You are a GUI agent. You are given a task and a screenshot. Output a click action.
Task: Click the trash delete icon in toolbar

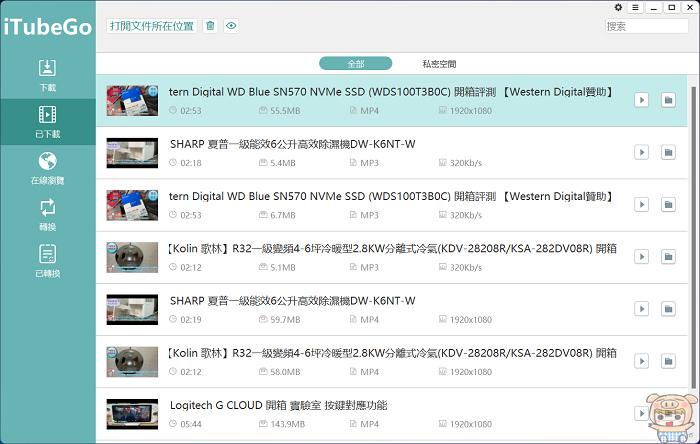click(210, 26)
